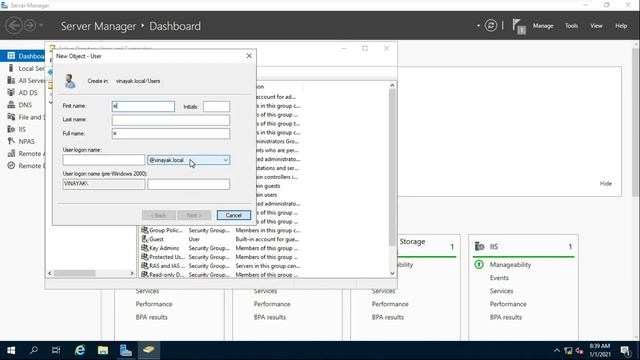Click the Server Manager forward arrow
The width and height of the screenshot is (640, 360).
pos(30,25)
